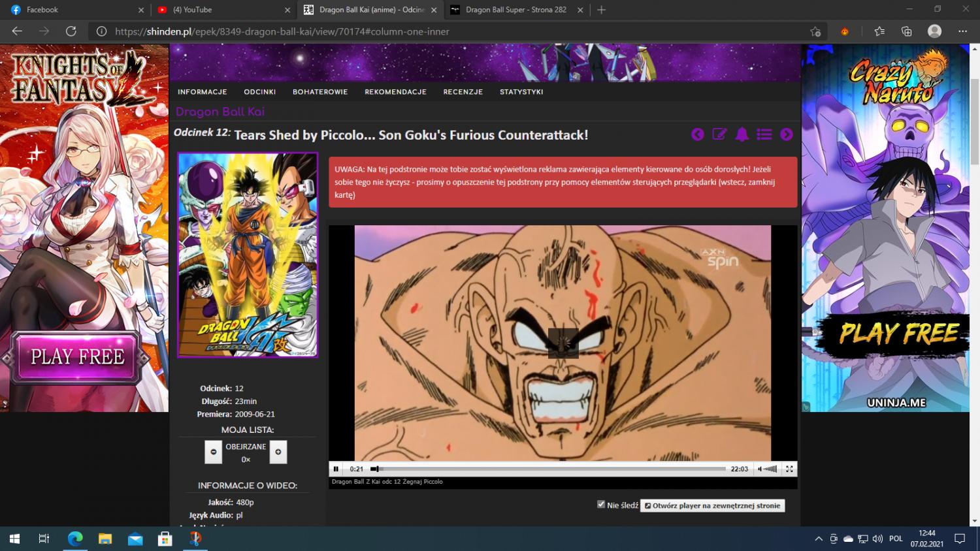Open the Windows notification center
This screenshot has height=551, width=980.
coord(960,539)
